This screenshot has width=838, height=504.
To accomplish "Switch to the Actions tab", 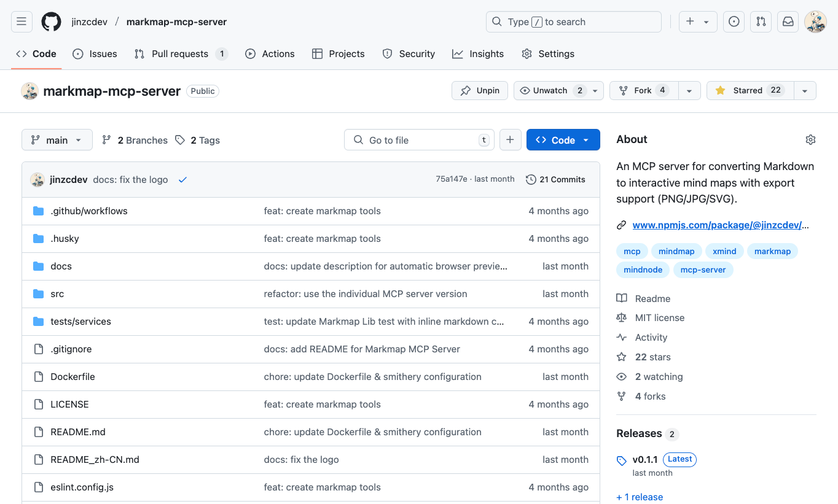I will pos(270,54).
